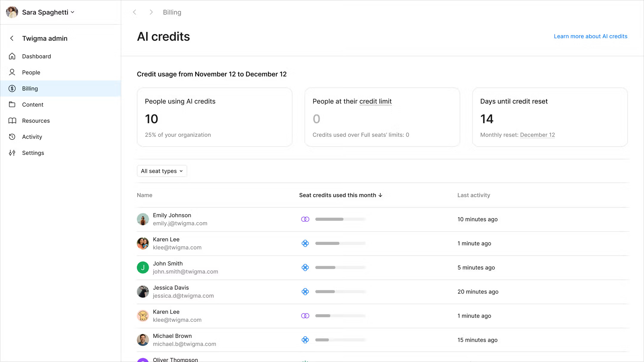The height and width of the screenshot is (362, 644).
Task: Click Sara Spaghetti's profile avatar
Action: [12, 12]
